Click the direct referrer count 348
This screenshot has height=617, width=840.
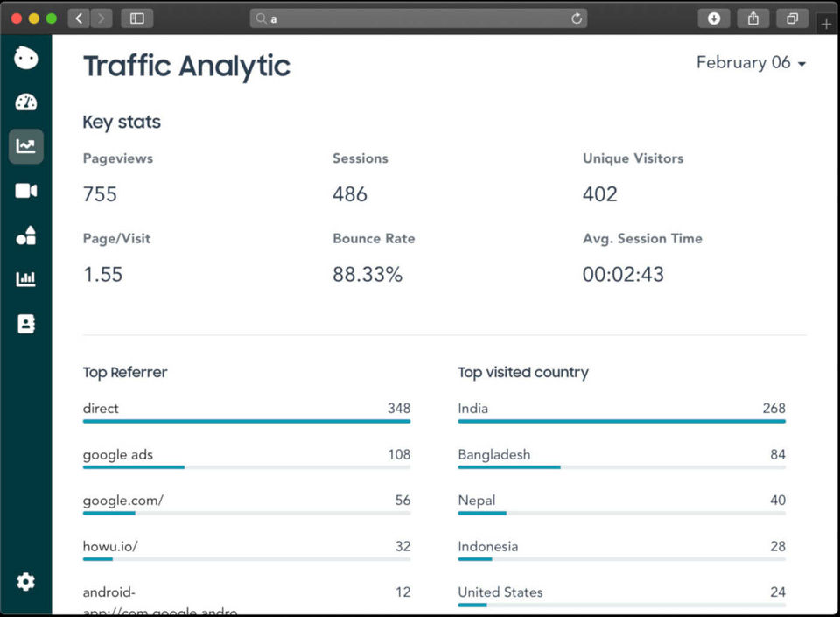(x=399, y=408)
